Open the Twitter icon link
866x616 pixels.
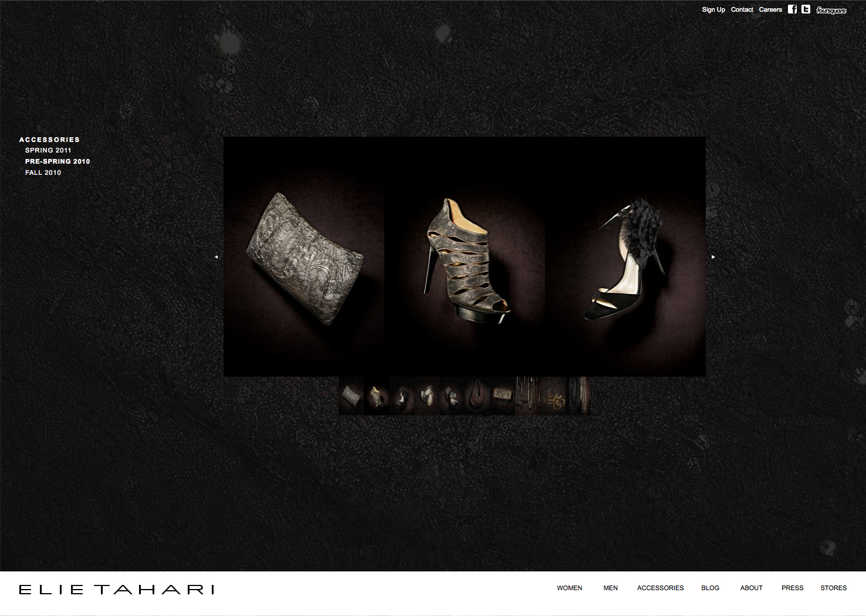point(806,9)
